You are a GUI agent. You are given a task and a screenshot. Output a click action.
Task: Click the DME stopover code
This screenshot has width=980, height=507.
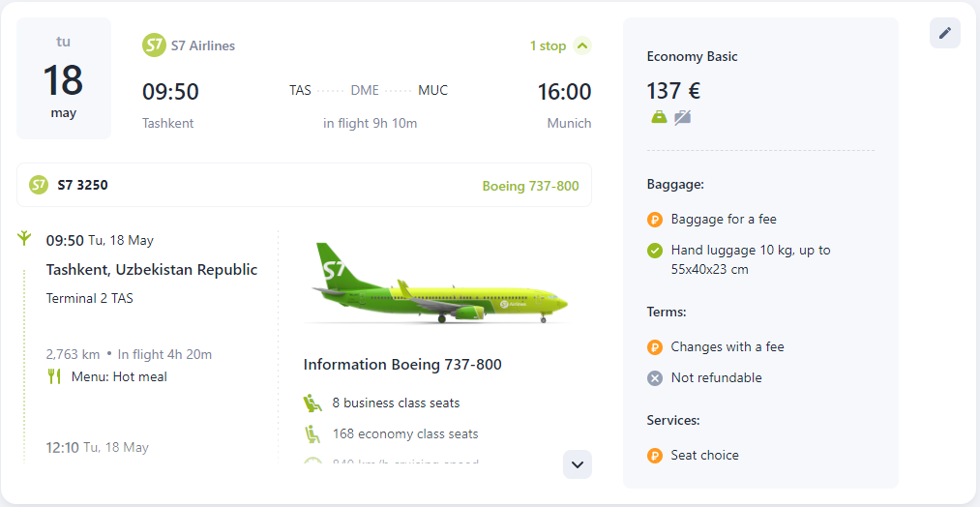[365, 90]
